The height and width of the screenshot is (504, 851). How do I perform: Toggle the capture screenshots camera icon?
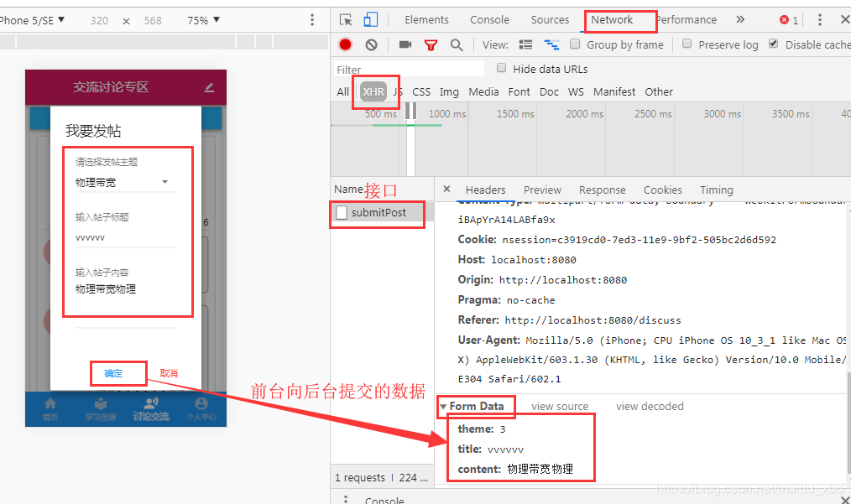405,44
